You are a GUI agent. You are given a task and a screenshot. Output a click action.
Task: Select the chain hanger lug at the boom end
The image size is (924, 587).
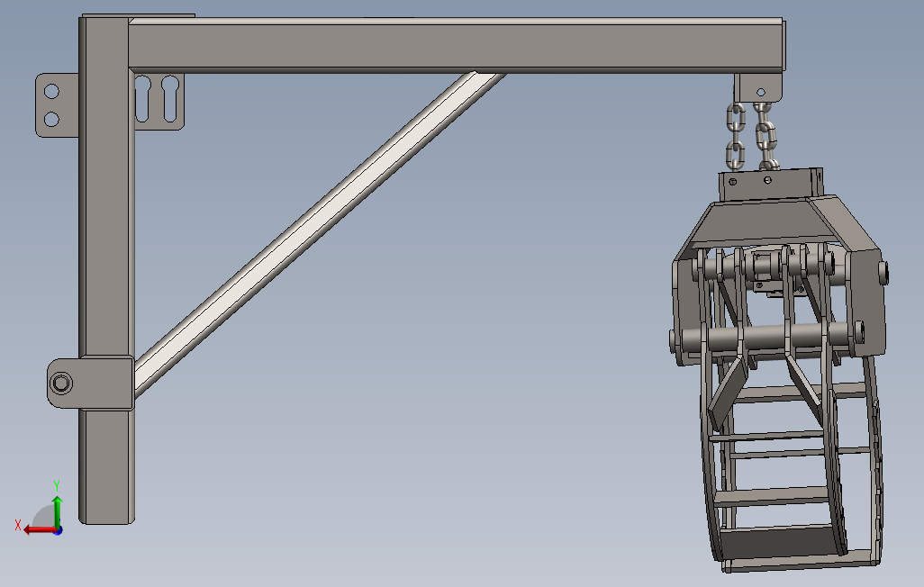pos(758,88)
